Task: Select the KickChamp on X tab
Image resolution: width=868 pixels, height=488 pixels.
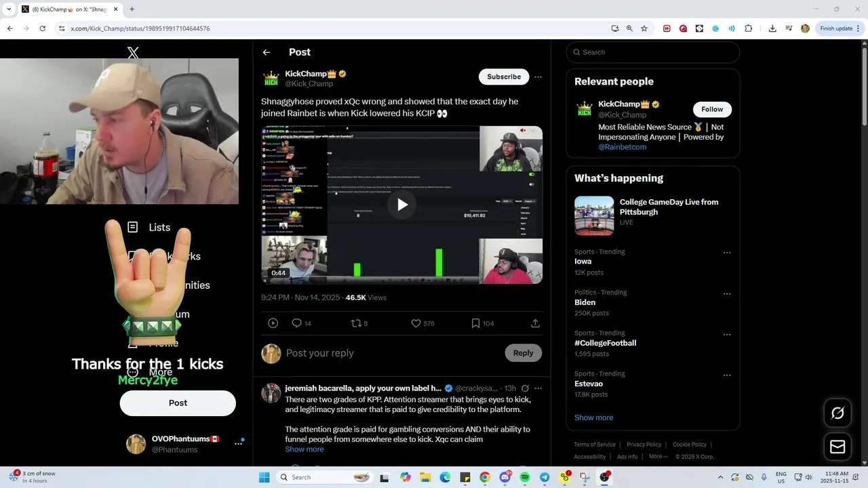Action: click(x=69, y=9)
